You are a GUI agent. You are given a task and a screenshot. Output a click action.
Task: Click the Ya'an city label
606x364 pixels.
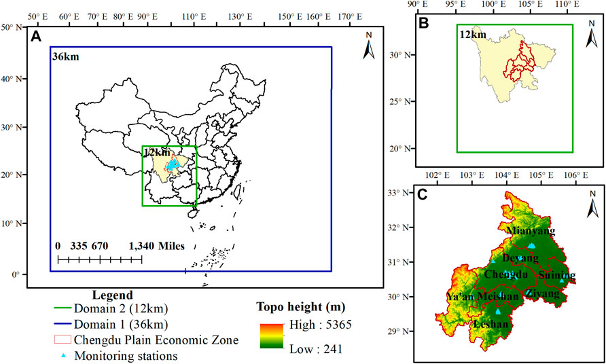[x=461, y=297]
